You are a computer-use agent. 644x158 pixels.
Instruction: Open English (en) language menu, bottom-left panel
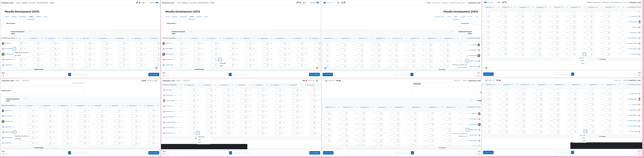pyautogui.click(x=26, y=81)
